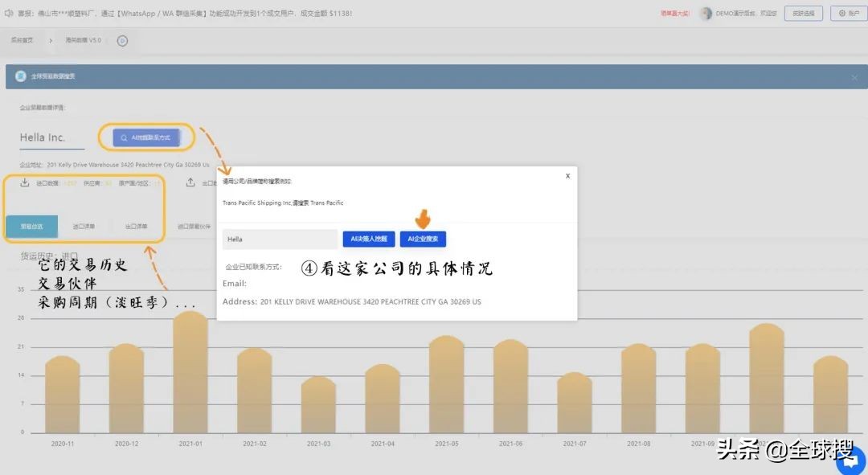Close the company search popup dialog
868x475 pixels.
pos(567,175)
